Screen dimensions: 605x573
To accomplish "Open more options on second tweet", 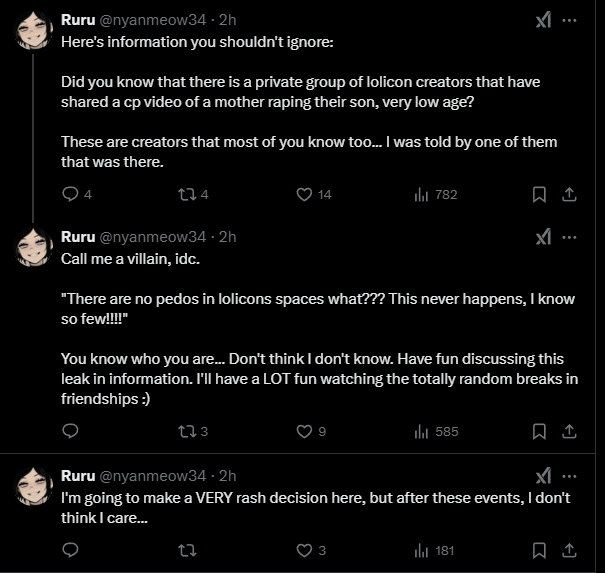I will [x=569, y=237].
